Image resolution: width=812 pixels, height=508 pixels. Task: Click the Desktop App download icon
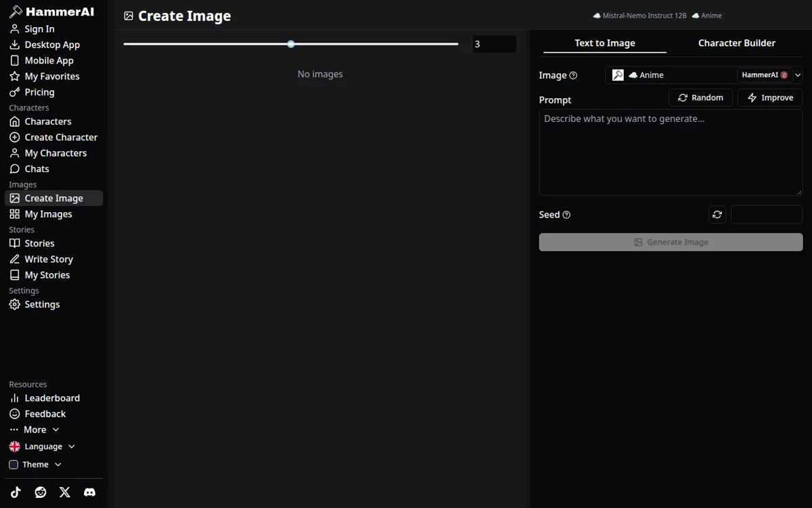[x=15, y=45]
